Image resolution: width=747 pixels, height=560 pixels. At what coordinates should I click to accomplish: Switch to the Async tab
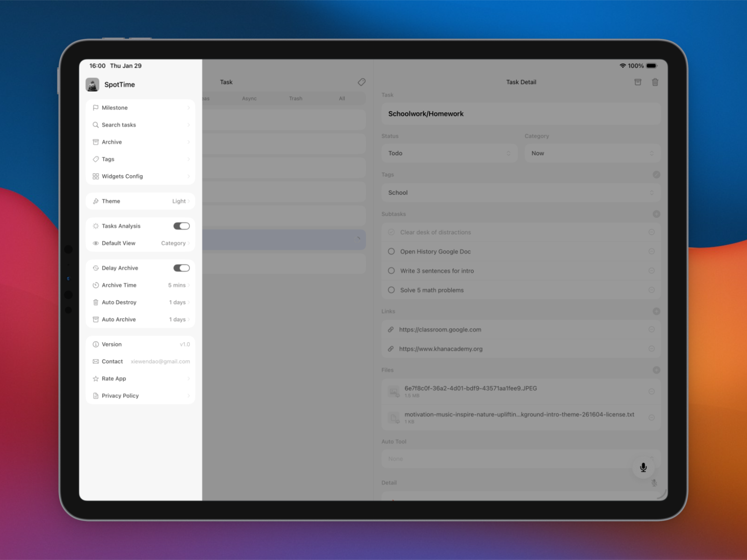[249, 99]
